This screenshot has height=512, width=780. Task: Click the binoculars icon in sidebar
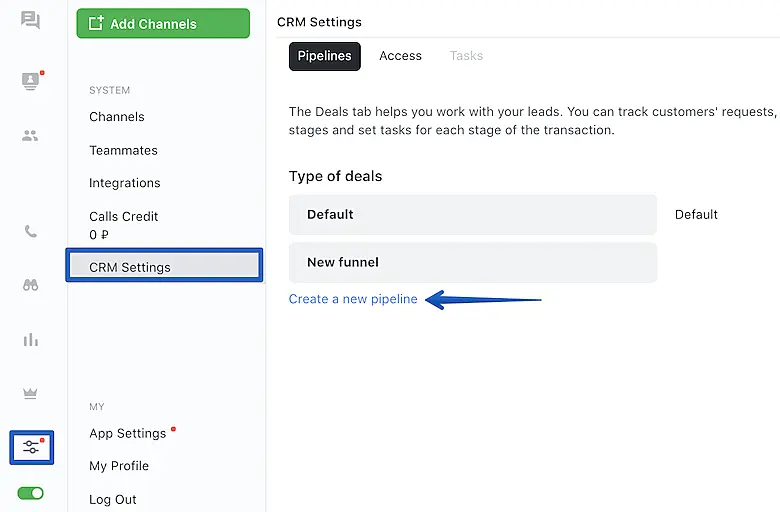30,285
